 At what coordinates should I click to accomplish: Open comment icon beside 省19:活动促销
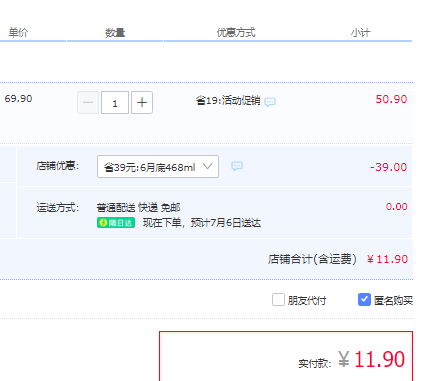coord(270,102)
